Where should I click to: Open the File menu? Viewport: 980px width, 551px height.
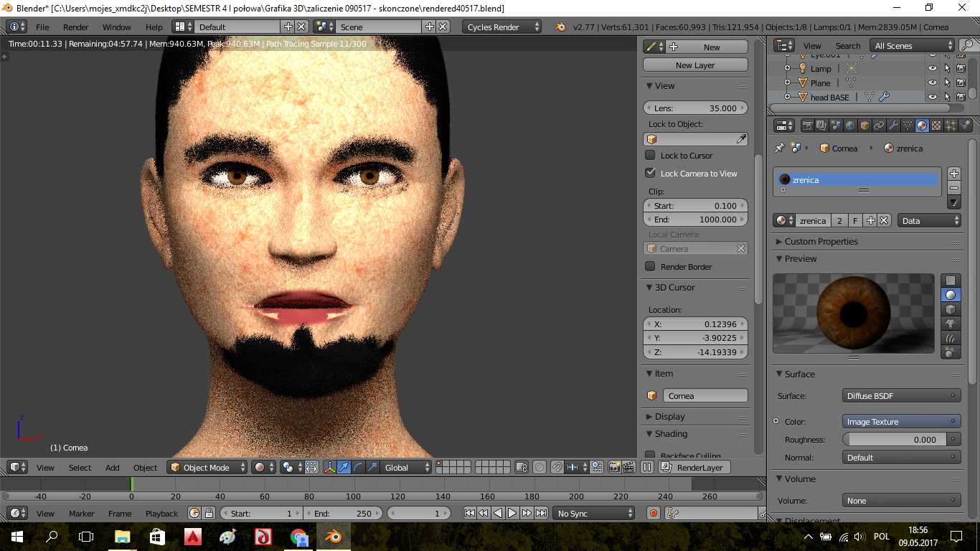coord(42,27)
